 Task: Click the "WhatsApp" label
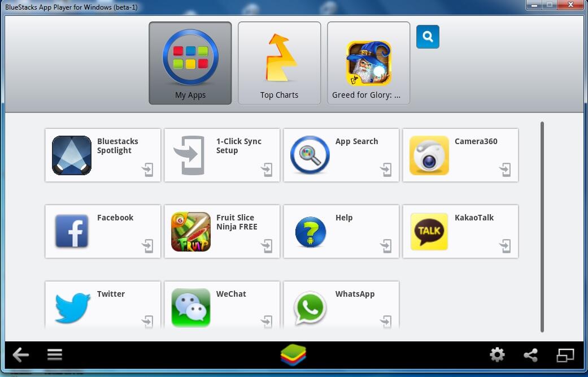point(355,294)
